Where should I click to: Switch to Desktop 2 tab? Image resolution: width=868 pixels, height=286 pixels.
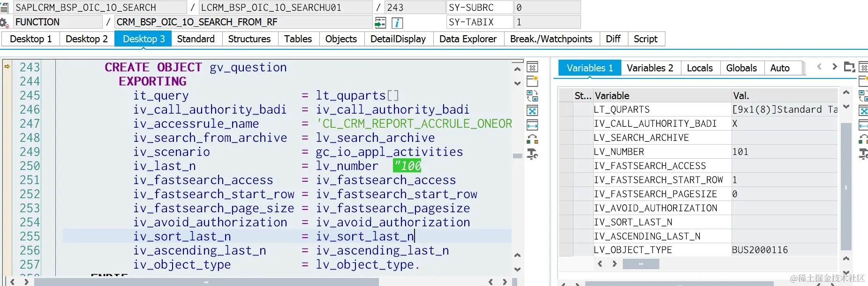pyautogui.click(x=87, y=39)
